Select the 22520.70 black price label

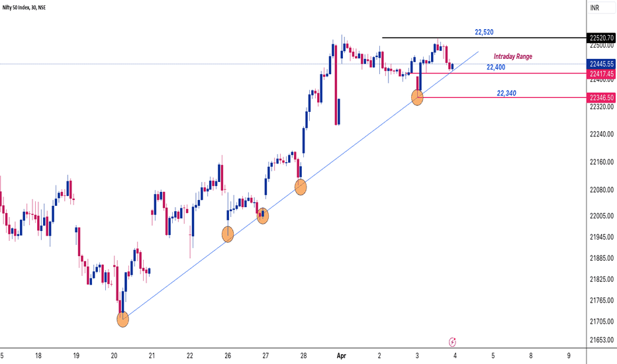[601, 38]
